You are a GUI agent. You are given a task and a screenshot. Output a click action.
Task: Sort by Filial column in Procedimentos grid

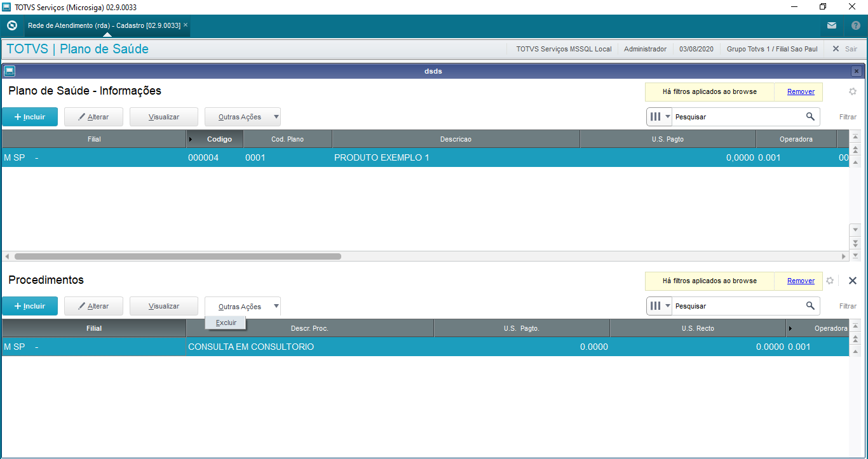[x=94, y=328]
